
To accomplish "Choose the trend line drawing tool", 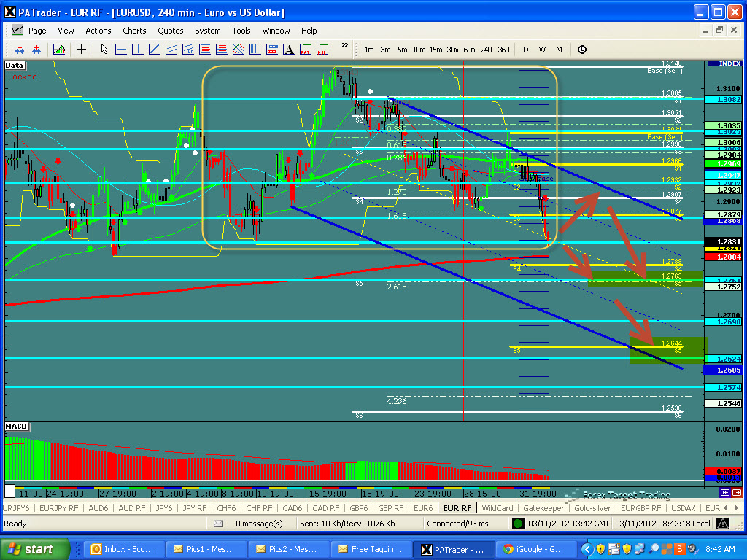I will [x=153, y=50].
